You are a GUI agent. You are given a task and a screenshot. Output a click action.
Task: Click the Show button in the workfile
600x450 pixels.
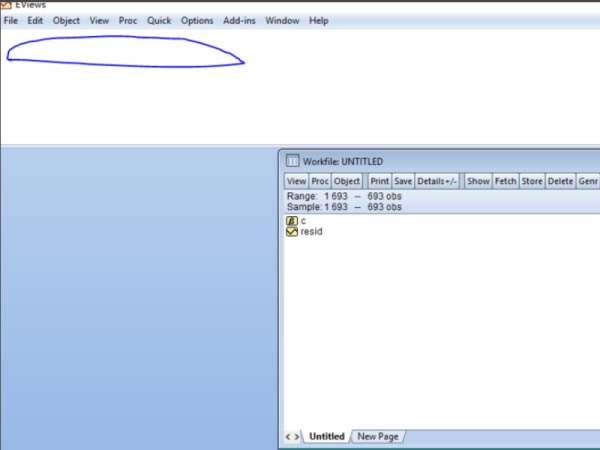pyautogui.click(x=478, y=181)
